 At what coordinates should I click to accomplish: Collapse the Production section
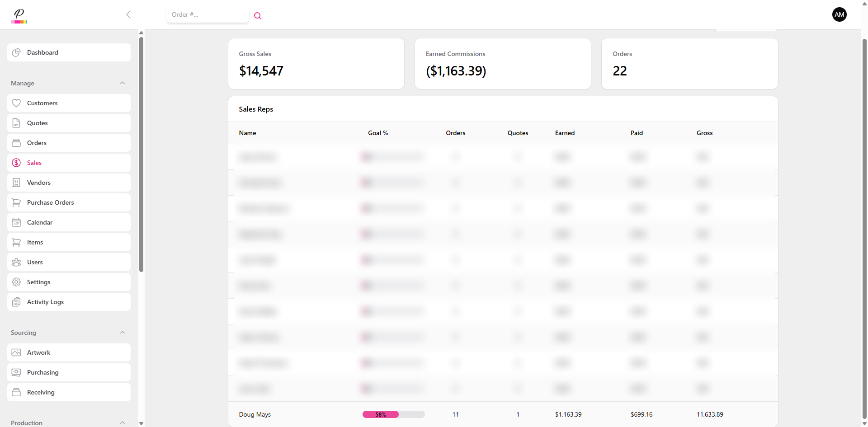[123, 422]
